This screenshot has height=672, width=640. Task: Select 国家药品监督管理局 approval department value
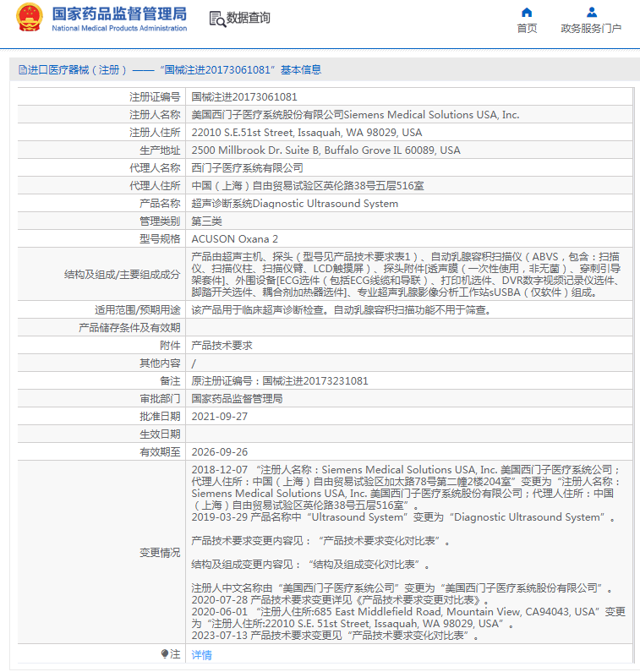point(237,399)
